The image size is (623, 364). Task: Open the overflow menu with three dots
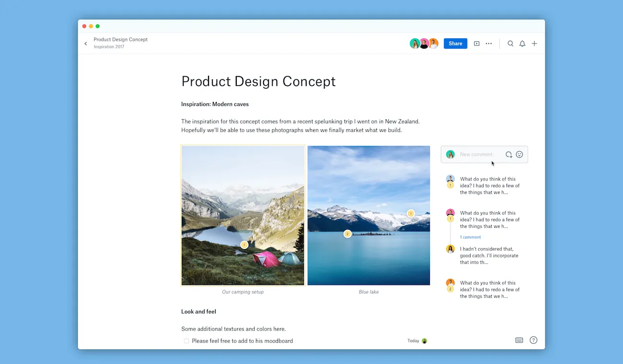pyautogui.click(x=488, y=43)
